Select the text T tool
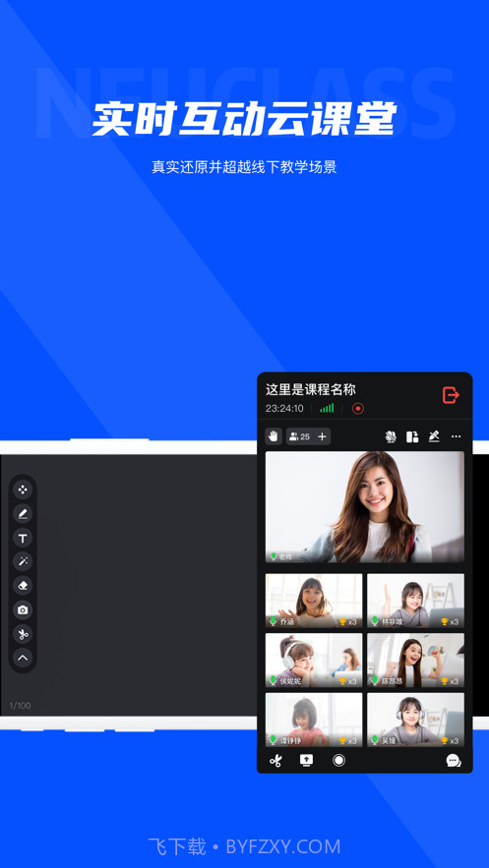The width and height of the screenshot is (489, 868). [x=23, y=538]
